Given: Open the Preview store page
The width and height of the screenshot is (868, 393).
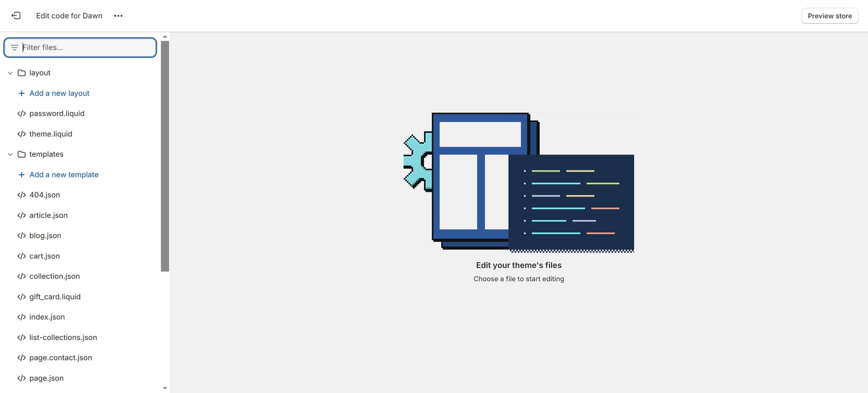Looking at the screenshot, I should (x=829, y=16).
